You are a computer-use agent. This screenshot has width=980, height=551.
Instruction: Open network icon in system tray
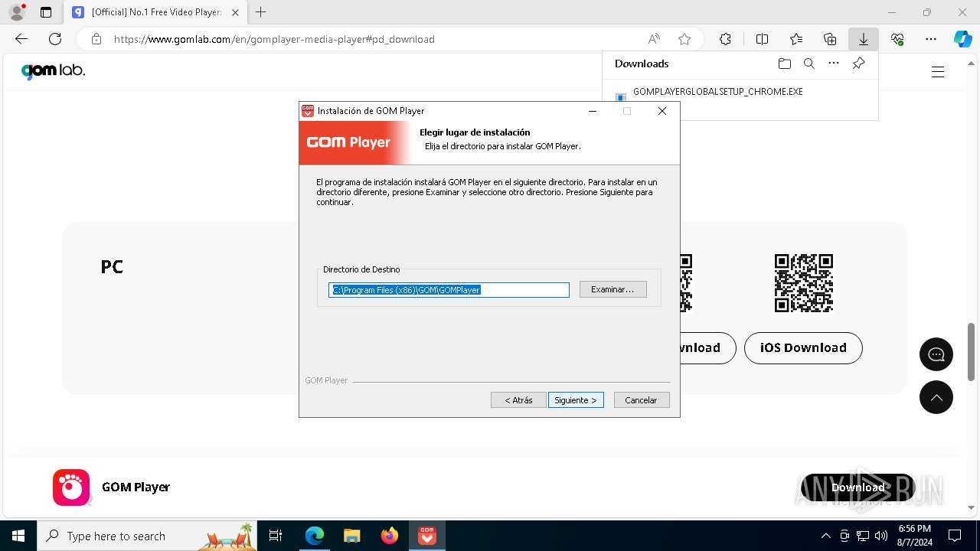pos(863,536)
